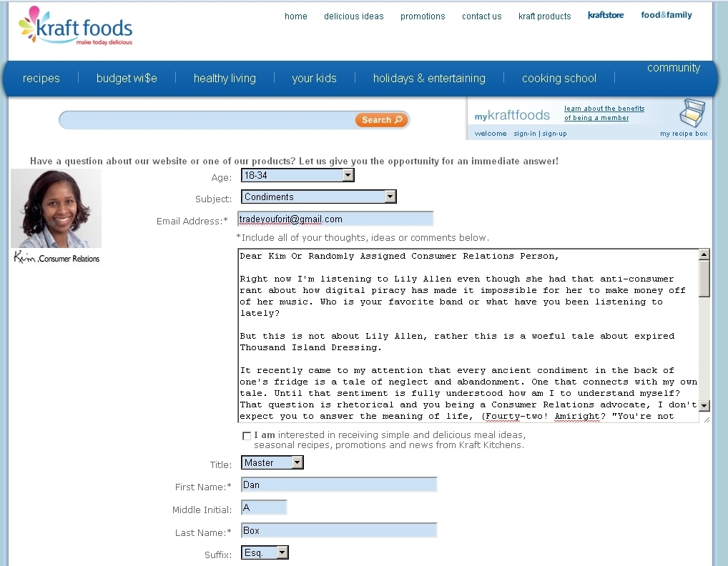Image resolution: width=728 pixels, height=566 pixels.
Task: Click the sign-in link
Action: pyautogui.click(x=525, y=134)
